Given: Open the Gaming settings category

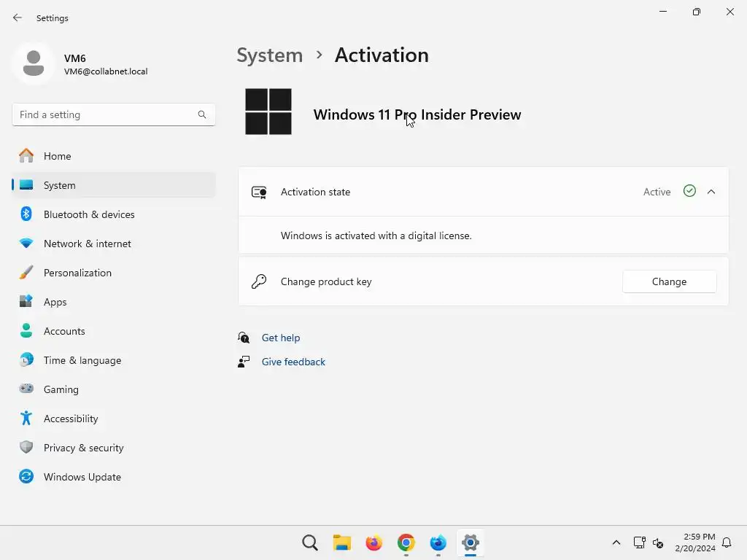Looking at the screenshot, I should (x=61, y=389).
